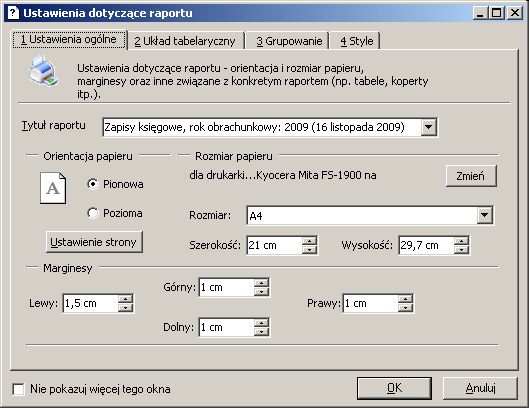Select the Pionowa orientation radio button
The width and height of the screenshot is (529, 408).
pyautogui.click(x=92, y=184)
